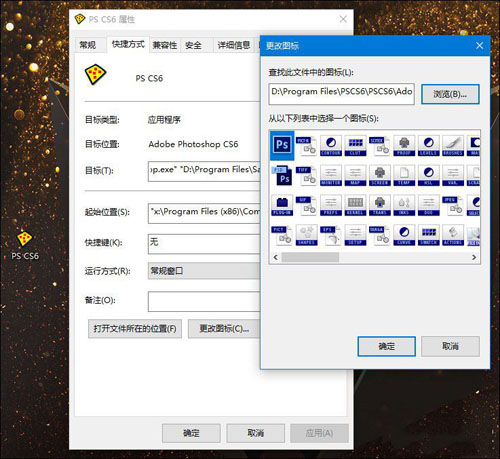Select the PS CS6 desktop shortcut icon
Screen dimensions: 500x459
pyautogui.click(x=24, y=245)
